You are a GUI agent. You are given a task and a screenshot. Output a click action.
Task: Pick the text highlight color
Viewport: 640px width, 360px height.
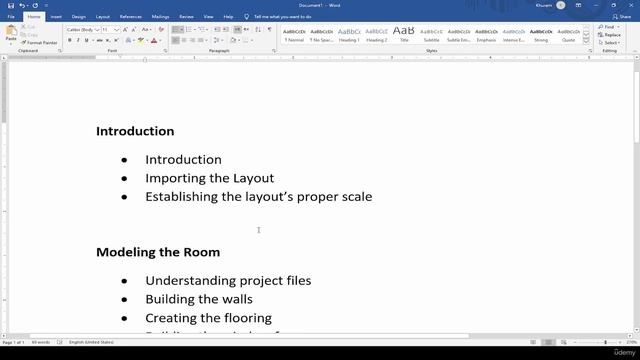141,40
